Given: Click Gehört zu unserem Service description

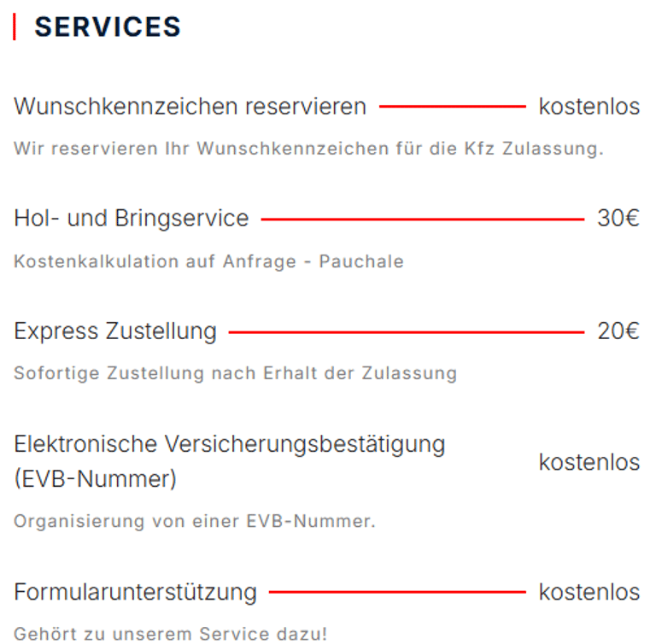Looking at the screenshot, I should point(170,634).
